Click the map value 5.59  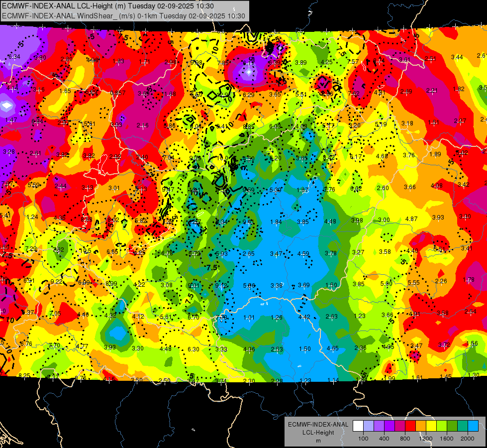(33, 185)
